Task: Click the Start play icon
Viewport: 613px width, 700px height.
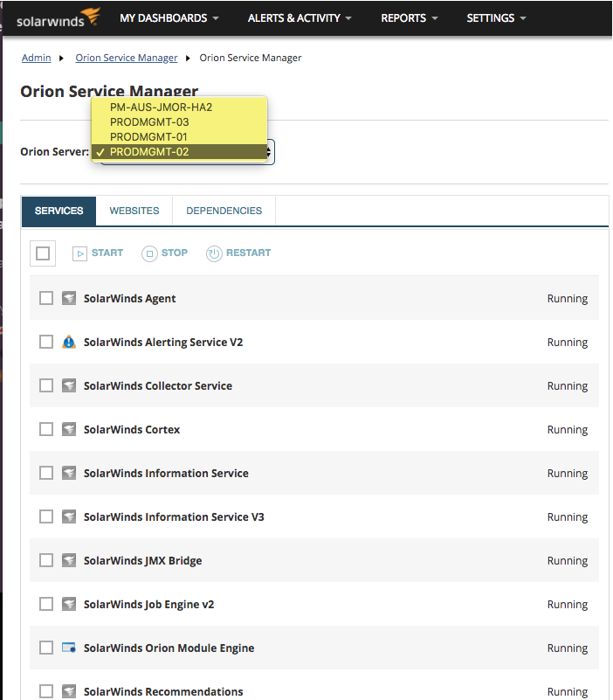Action: (79, 253)
